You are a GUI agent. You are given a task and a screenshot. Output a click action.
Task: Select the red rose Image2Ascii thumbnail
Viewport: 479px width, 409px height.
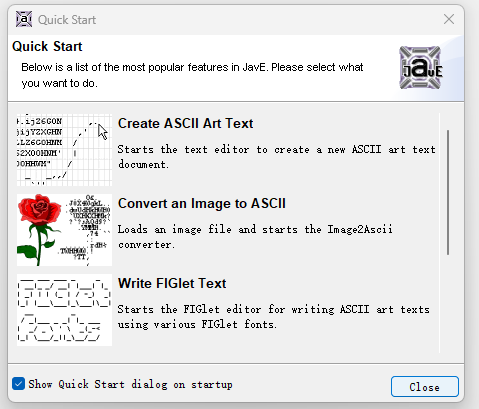pyautogui.click(x=64, y=230)
